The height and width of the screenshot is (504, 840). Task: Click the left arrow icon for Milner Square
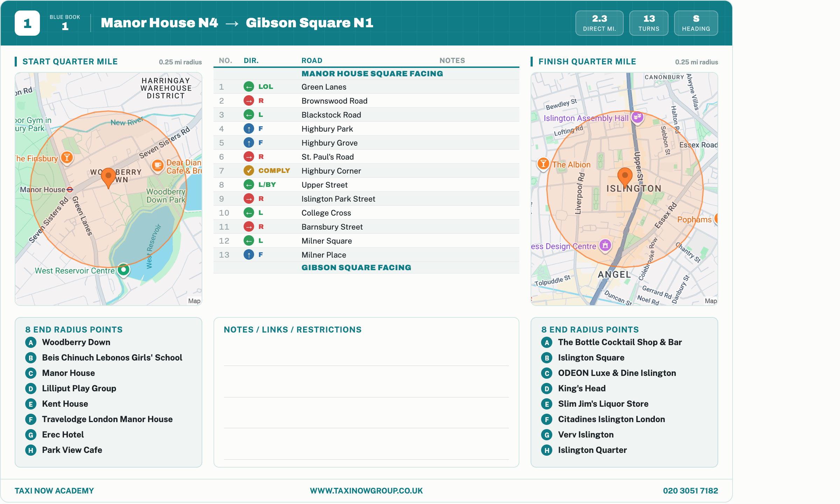(248, 241)
